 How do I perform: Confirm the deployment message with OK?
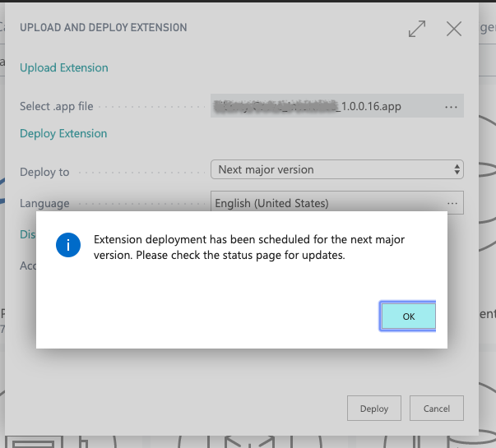pos(408,316)
